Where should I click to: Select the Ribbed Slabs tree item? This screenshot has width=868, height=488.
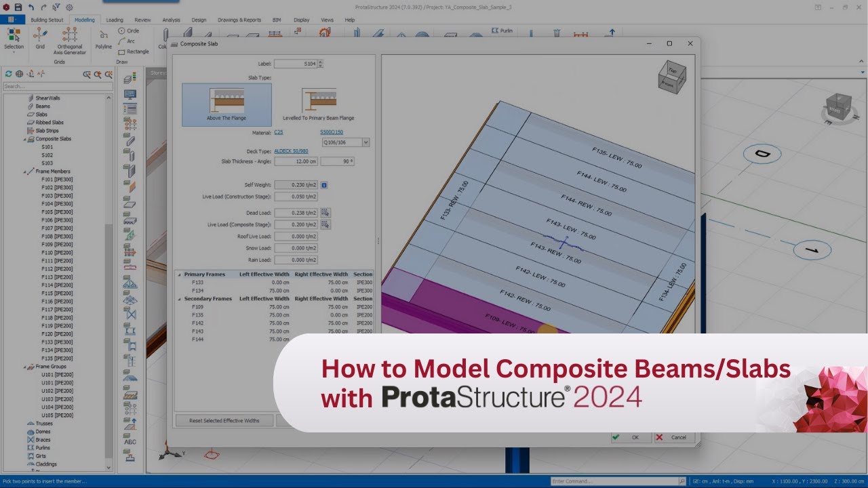click(x=50, y=123)
